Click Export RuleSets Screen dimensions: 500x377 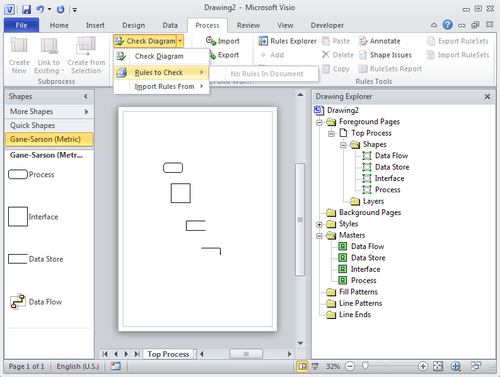pos(458,41)
